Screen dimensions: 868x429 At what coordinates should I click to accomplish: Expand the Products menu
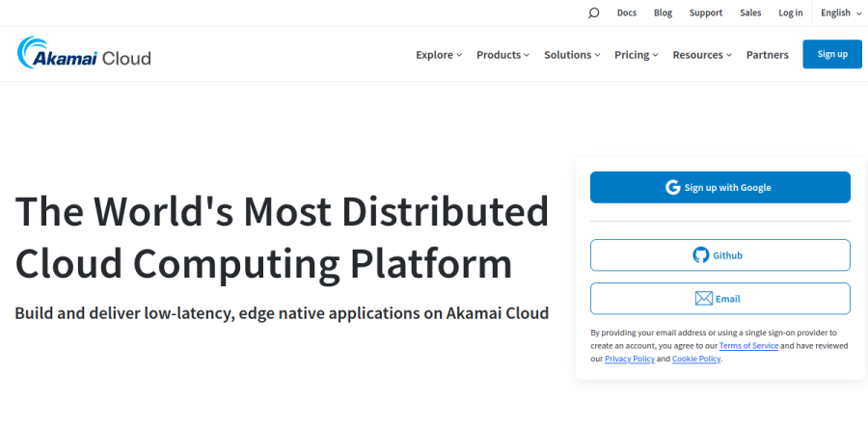click(x=503, y=54)
